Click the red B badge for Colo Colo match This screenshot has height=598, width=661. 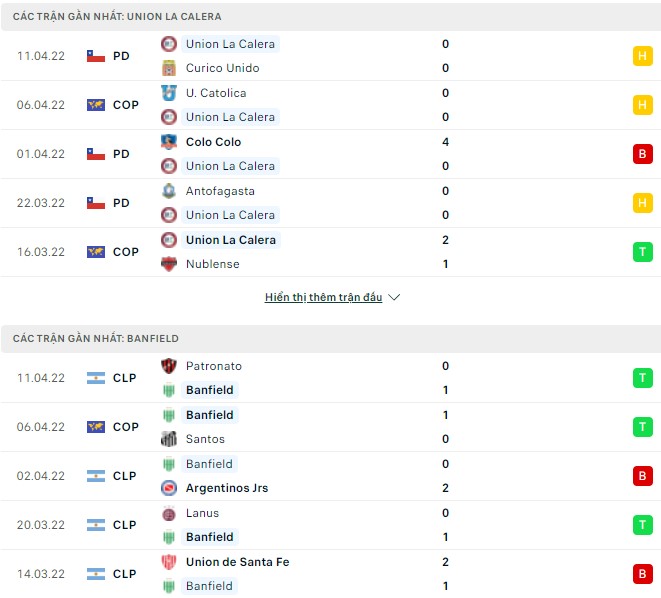[x=642, y=154]
